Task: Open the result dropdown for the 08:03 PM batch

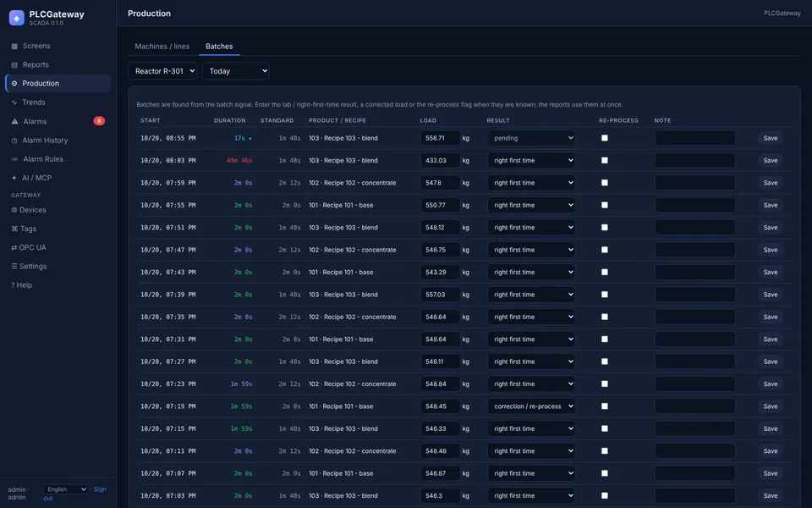Action: [x=531, y=160]
